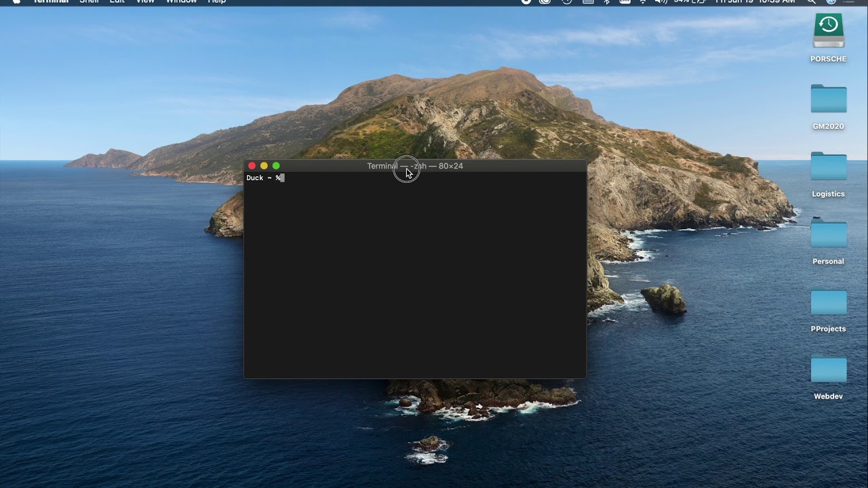
Task: Open the Wi-Fi status icon in menu bar
Action: point(643,2)
